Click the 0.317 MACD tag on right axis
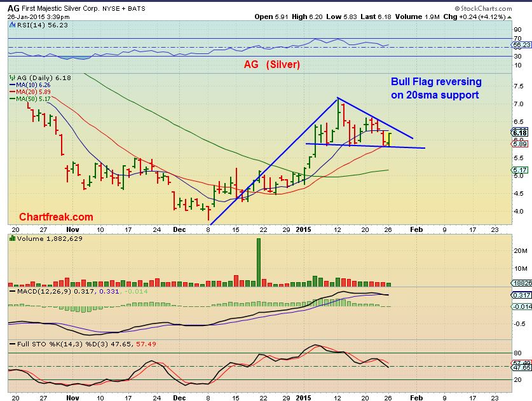 pos(521,295)
